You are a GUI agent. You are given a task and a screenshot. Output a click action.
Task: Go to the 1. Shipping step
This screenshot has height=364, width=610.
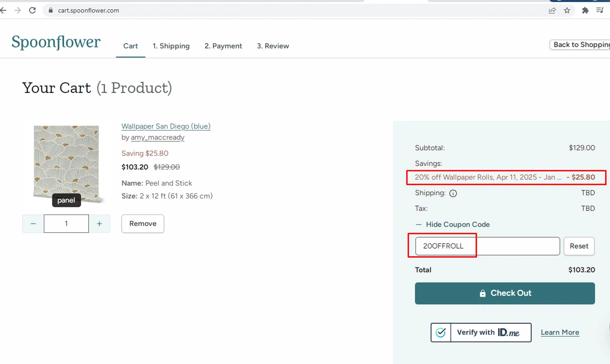pyautogui.click(x=171, y=46)
